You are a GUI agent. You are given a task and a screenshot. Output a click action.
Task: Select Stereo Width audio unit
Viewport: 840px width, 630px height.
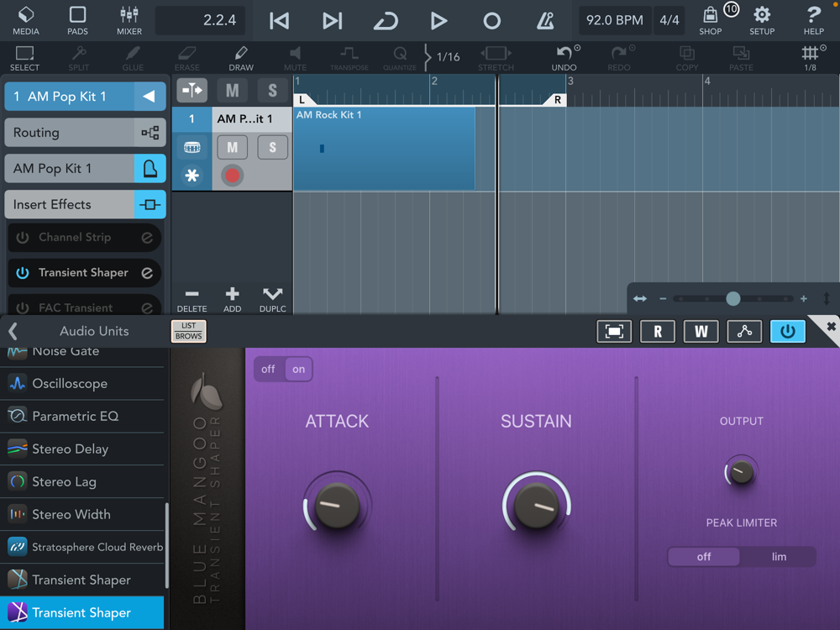click(x=82, y=514)
